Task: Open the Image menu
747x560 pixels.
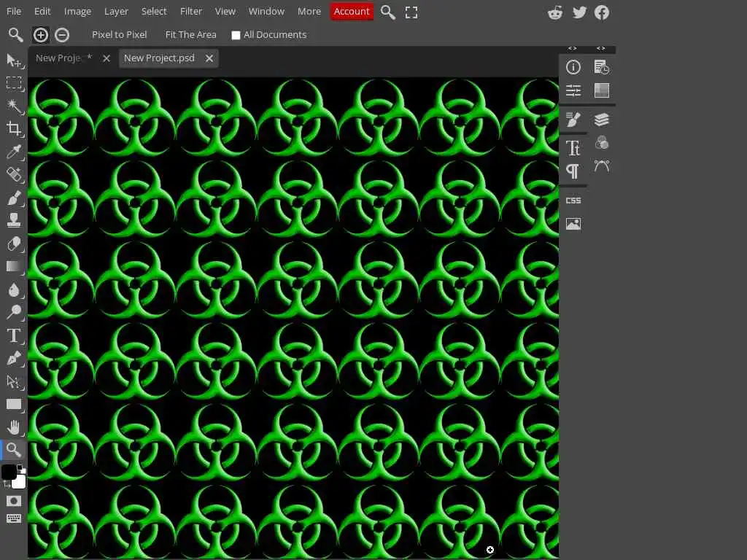Action: pos(77,12)
